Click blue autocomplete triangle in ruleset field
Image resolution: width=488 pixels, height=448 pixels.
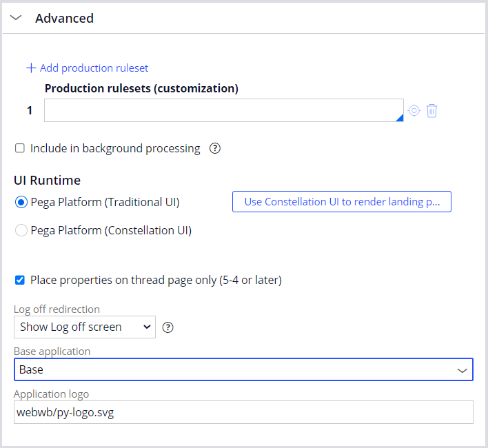(399, 118)
